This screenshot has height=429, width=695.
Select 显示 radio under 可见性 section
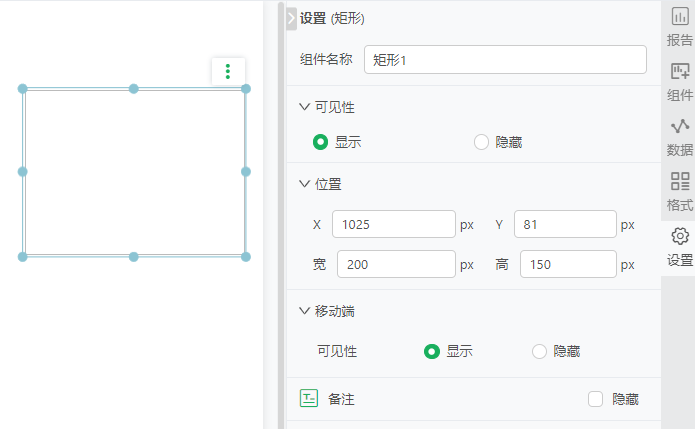321,142
